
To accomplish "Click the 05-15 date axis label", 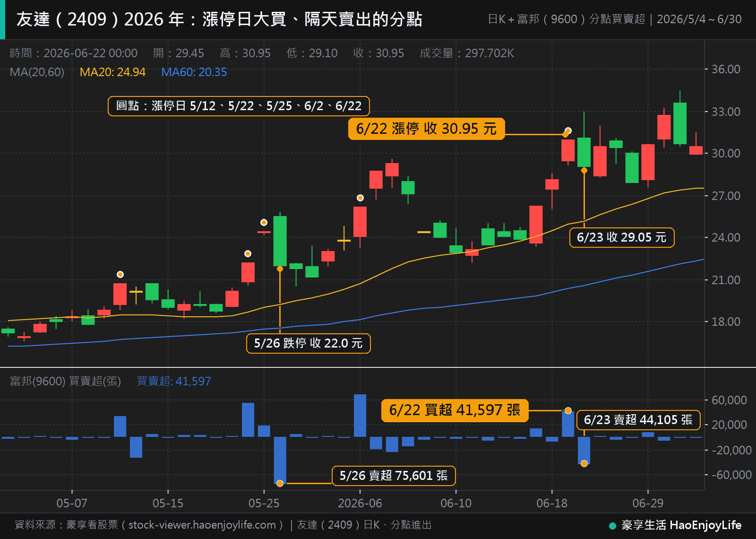I will [x=168, y=503].
